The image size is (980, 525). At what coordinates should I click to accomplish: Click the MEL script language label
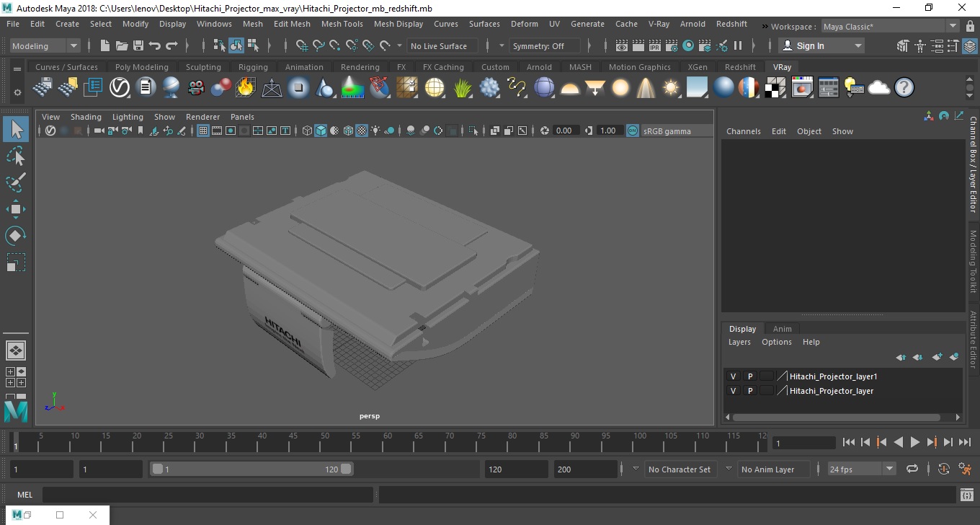24,495
